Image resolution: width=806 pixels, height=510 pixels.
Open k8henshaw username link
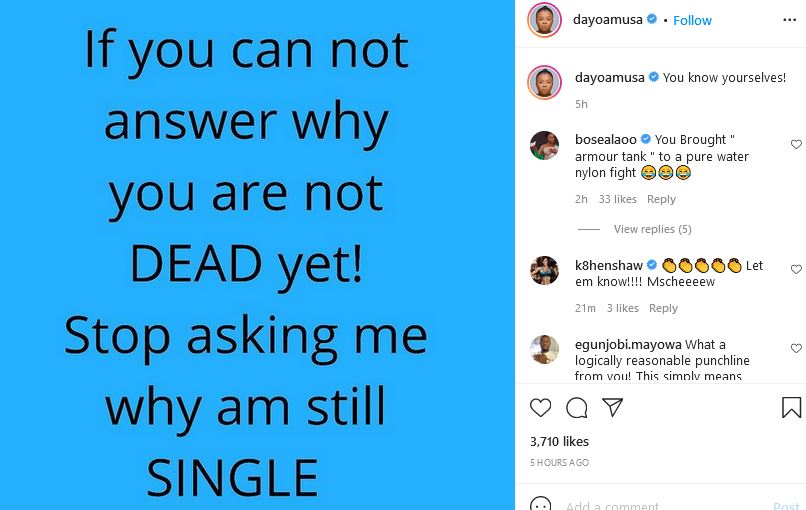pos(609,265)
